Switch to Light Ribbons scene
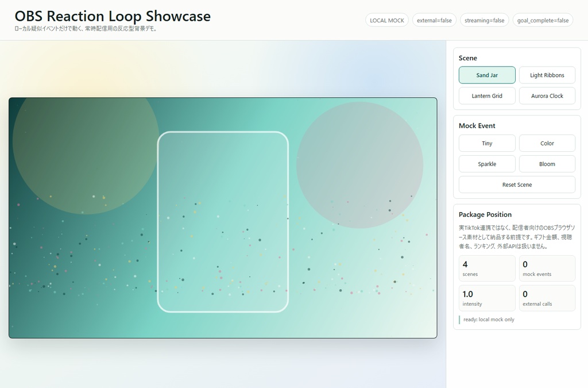This screenshot has width=588, height=388. (547, 75)
